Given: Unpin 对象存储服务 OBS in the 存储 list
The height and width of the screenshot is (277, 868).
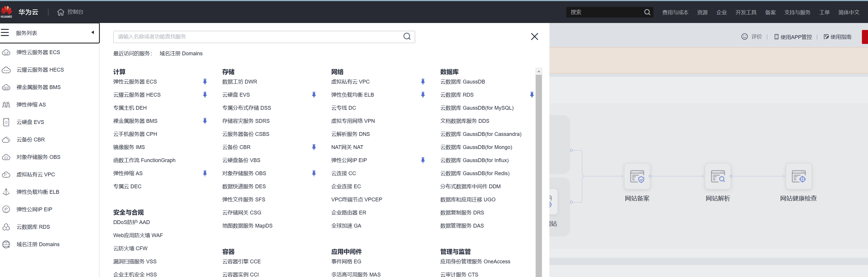Looking at the screenshot, I should point(314,173).
